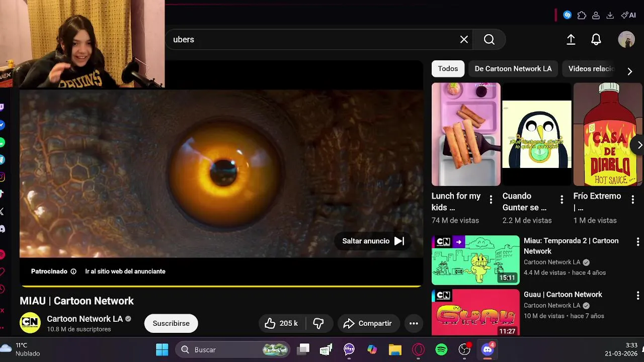Open Spotify from the taskbar
The image size is (644, 362).
point(441,349)
